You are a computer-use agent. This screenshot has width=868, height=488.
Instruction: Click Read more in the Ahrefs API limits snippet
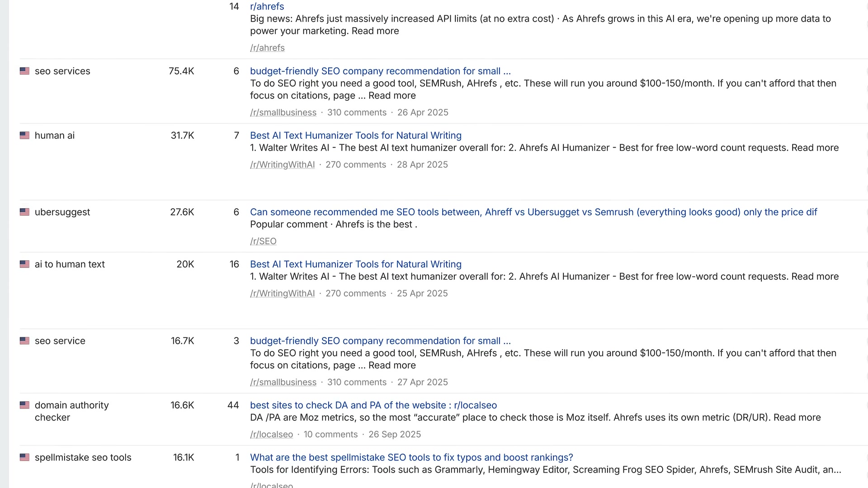pos(375,31)
